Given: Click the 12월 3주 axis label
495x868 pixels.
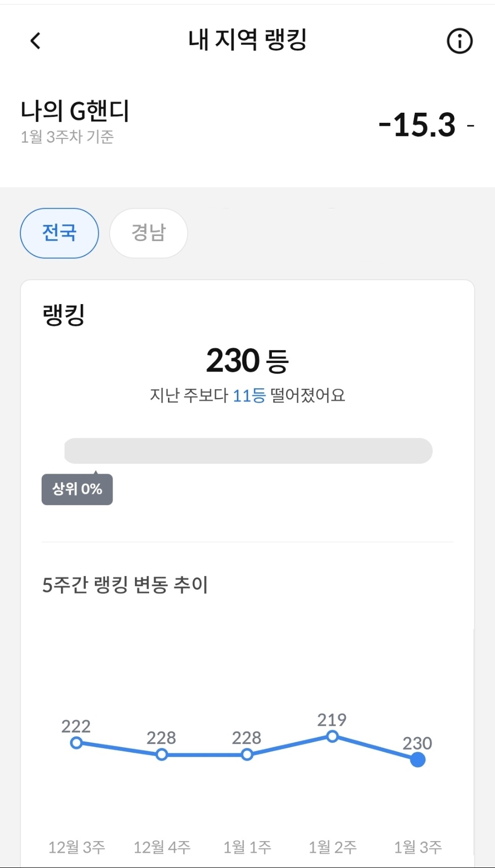Looking at the screenshot, I should pyautogui.click(x=77, y=847).
